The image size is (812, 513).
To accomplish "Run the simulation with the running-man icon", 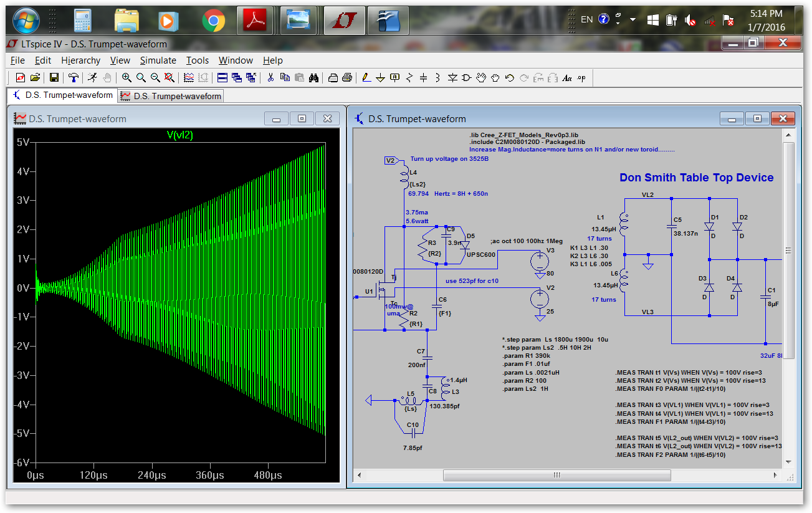I will click(93, 78).
